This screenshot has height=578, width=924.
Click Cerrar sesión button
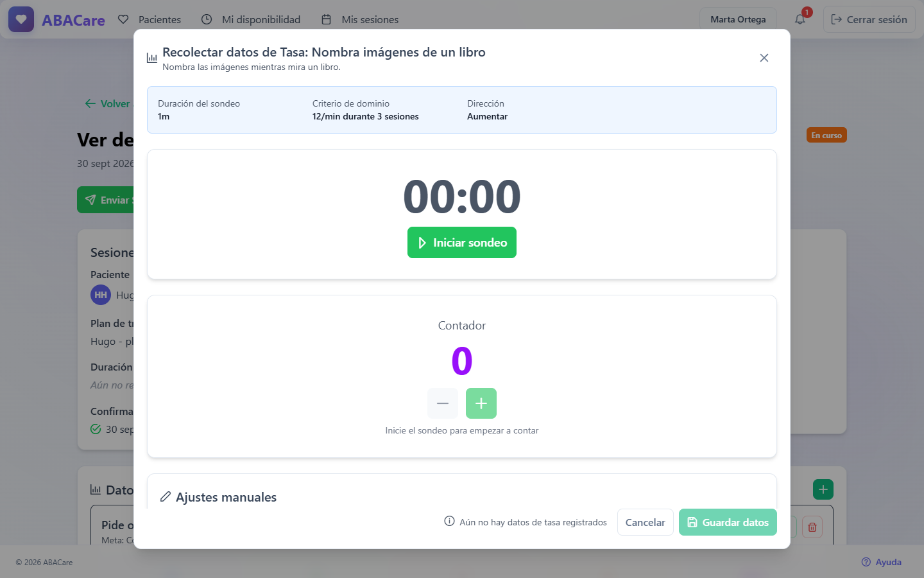pyautogui.click(x=869, y=19)
